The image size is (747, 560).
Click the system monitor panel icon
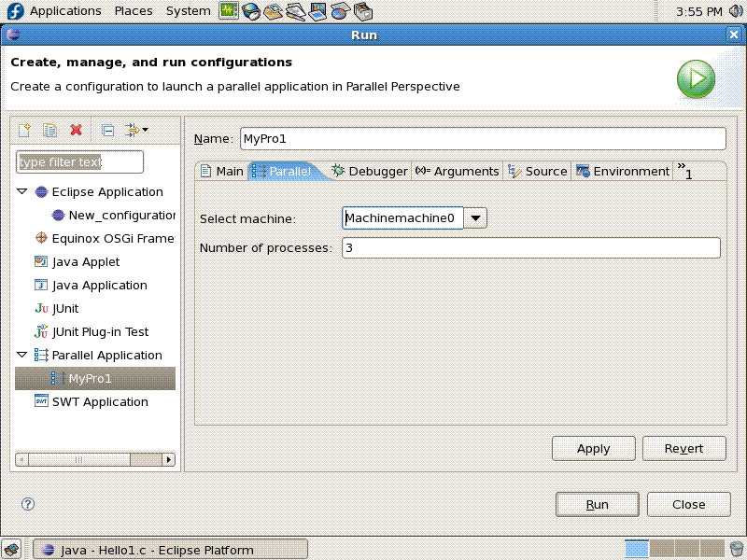point(229,11)
